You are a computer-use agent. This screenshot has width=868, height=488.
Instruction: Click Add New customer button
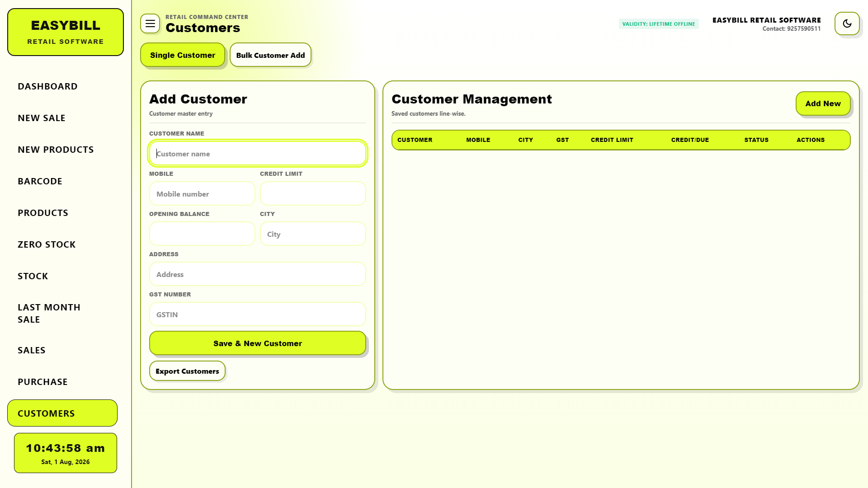point(823,103)
